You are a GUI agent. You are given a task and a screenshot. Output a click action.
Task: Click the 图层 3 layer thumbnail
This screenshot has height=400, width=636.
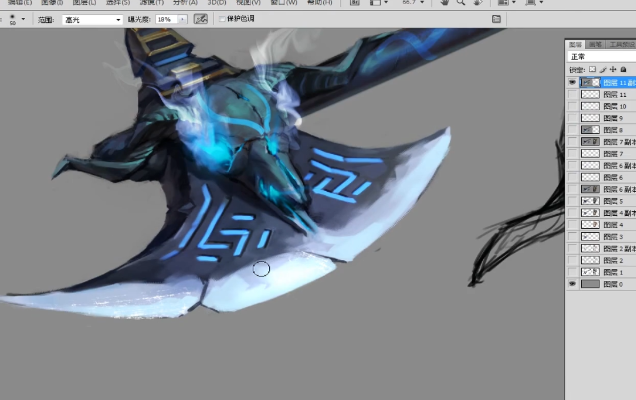pyautogui.click(x=590, y=237)
